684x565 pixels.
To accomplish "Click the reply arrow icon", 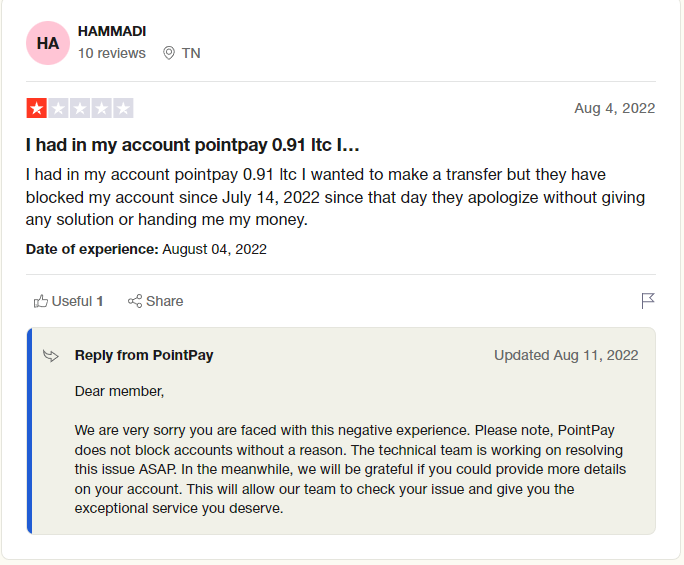I will click(x=51, y=356).
